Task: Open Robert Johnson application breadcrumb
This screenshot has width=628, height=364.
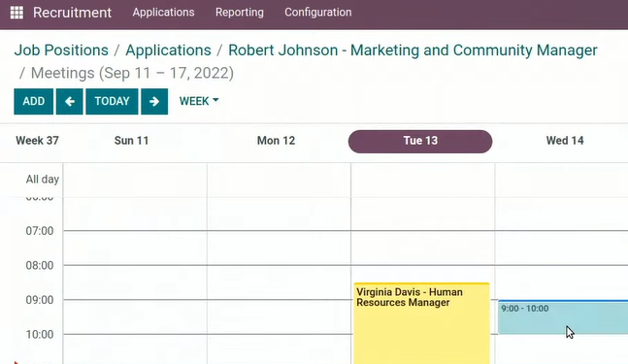Action: (413, 50)
